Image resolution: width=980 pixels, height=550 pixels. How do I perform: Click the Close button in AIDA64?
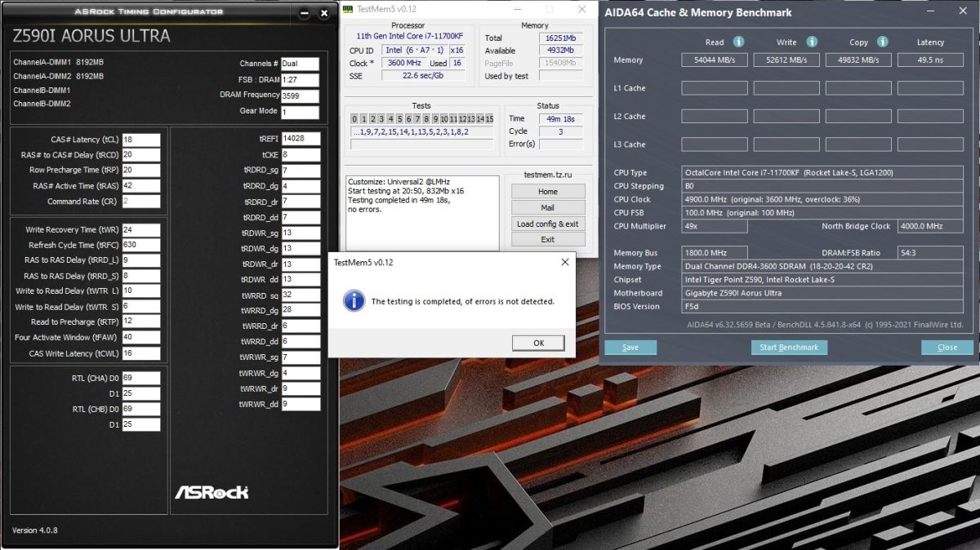point(947,347)
